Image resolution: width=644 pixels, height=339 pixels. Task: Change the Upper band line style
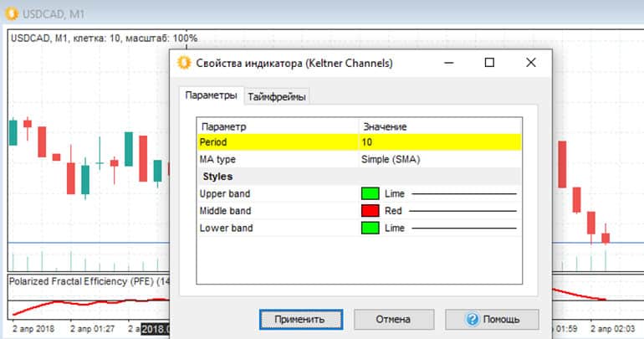pos(464,193)
